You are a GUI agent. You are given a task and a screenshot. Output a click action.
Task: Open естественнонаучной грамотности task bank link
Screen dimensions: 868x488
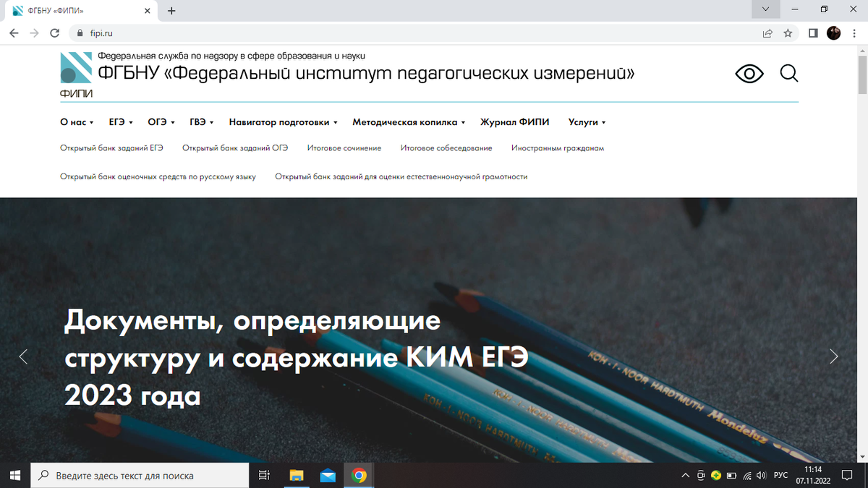401,176
